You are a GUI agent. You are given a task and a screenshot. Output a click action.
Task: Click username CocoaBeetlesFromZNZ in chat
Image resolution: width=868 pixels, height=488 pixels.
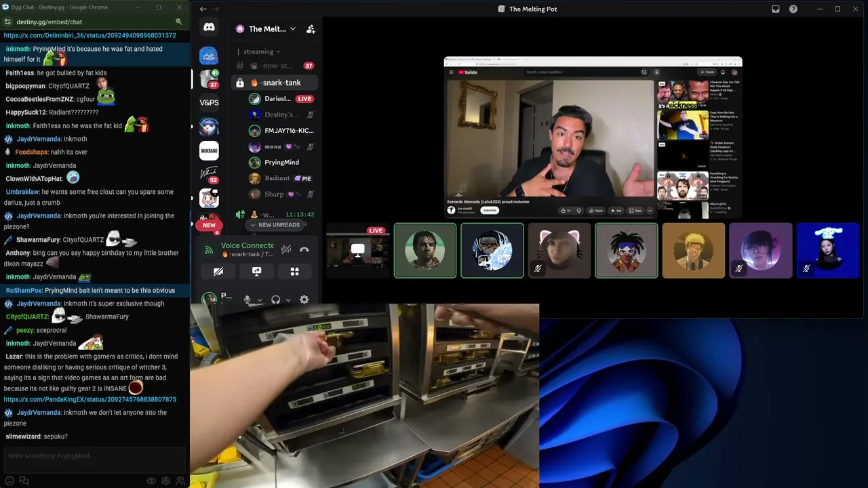pyautogui.click(x=39, y=99)
